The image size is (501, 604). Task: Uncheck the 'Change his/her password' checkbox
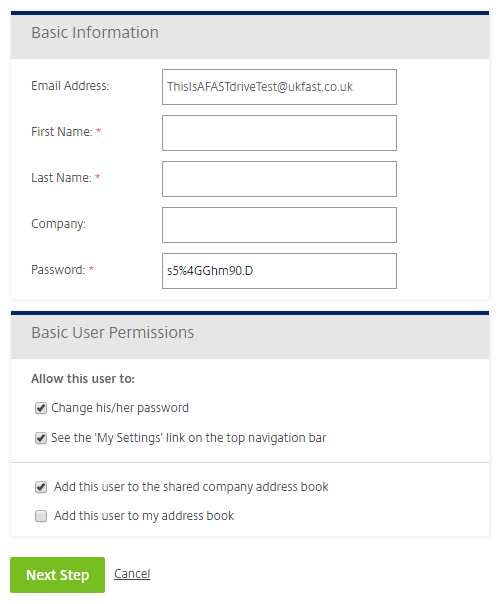[x=41, y=408]
